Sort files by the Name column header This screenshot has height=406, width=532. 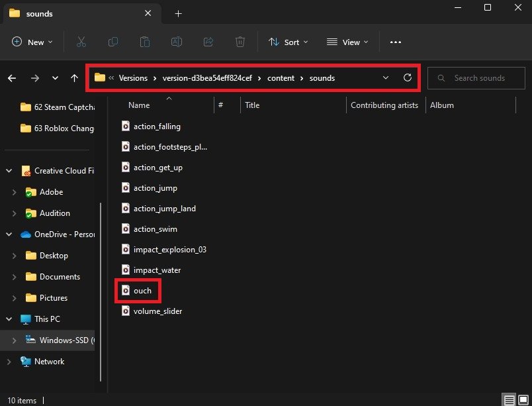(x=139, y=105)
